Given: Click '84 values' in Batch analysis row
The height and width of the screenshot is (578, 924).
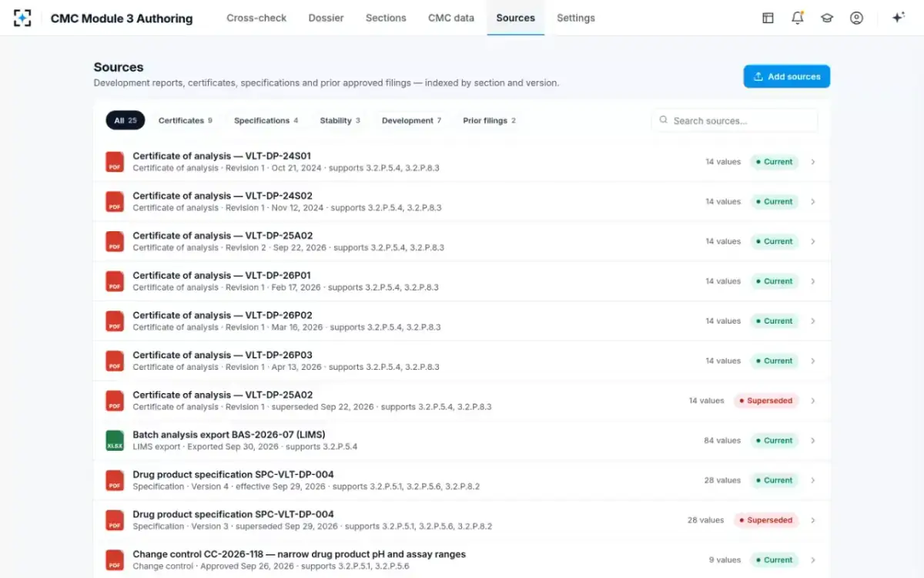Looking at the screenshot, I should click(722, 441).
